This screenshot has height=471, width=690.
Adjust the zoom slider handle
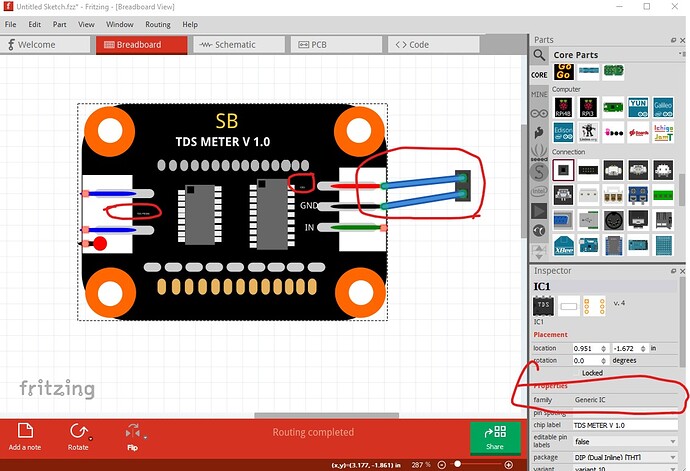[458, 464]
